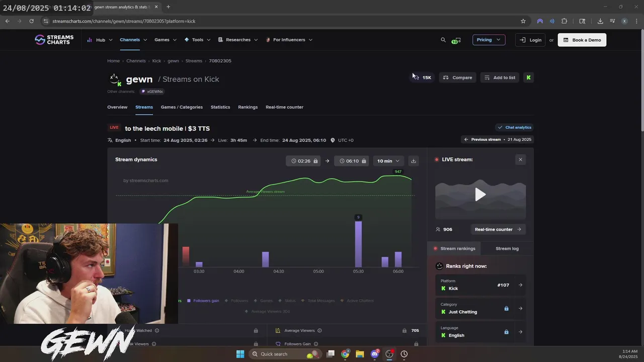This screenshot has width=644, height=362.
Task: Open Chrome media controls icon
Action: pyautogui.click(x=612, y=21)
